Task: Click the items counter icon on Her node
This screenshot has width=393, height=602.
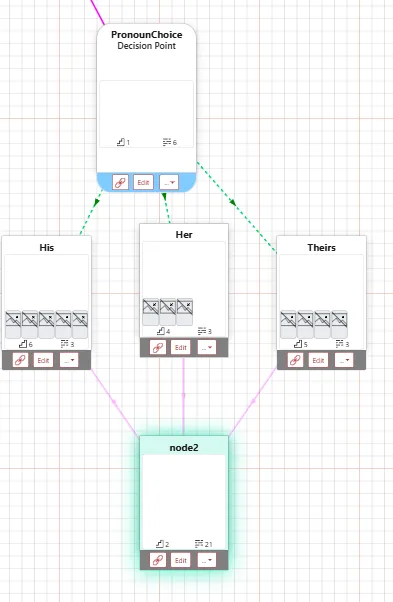Action: [202, 331]
